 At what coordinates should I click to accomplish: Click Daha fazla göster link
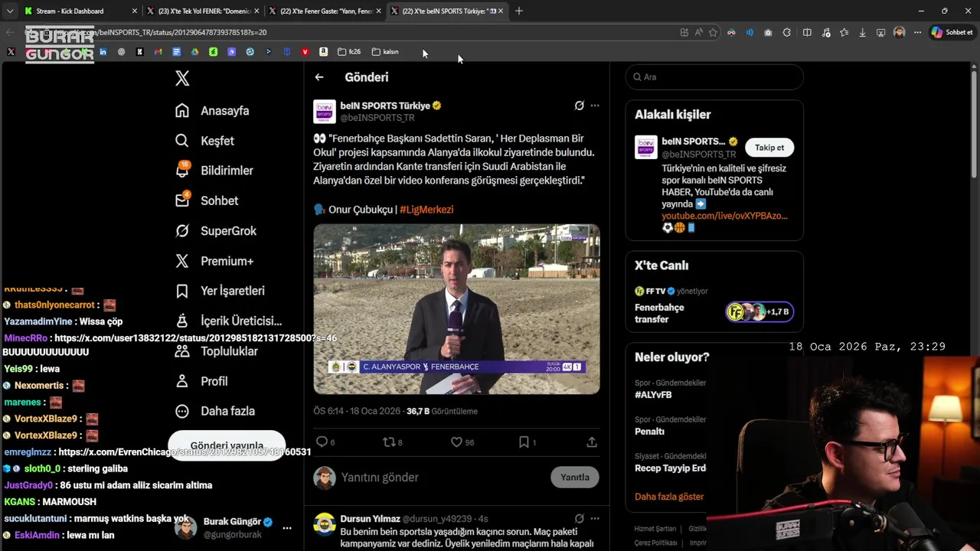(669, 497)
